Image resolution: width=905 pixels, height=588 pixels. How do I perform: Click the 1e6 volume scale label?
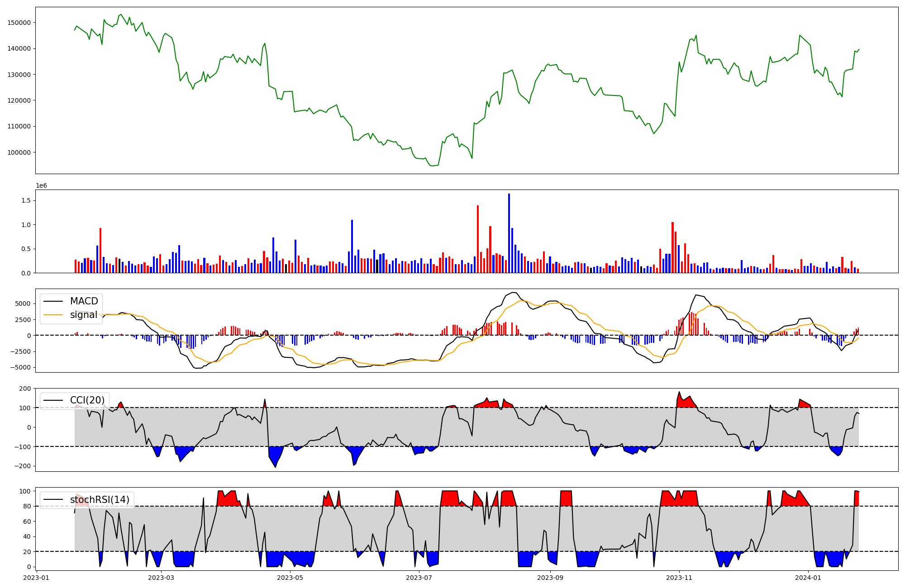(41, 186)
